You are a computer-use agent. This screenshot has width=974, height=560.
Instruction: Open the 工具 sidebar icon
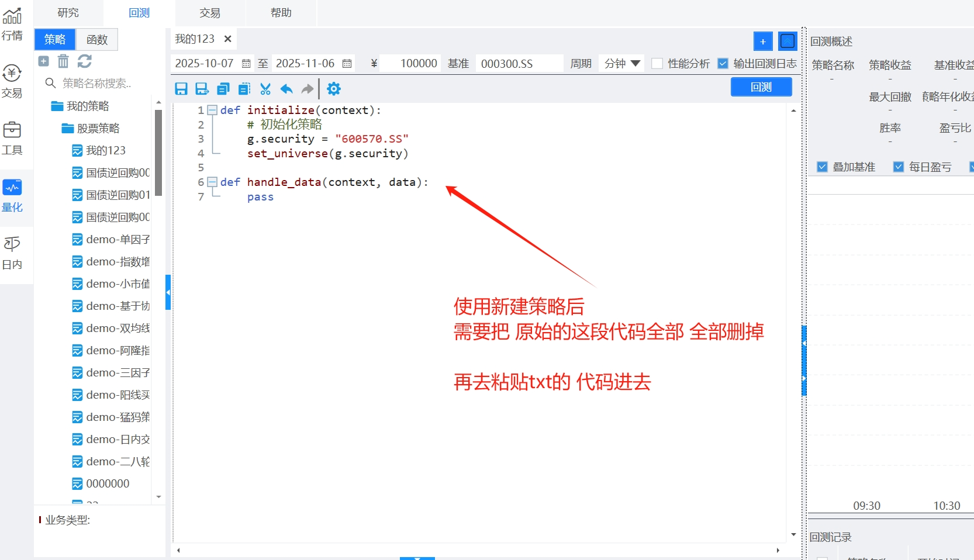[12, 138]
